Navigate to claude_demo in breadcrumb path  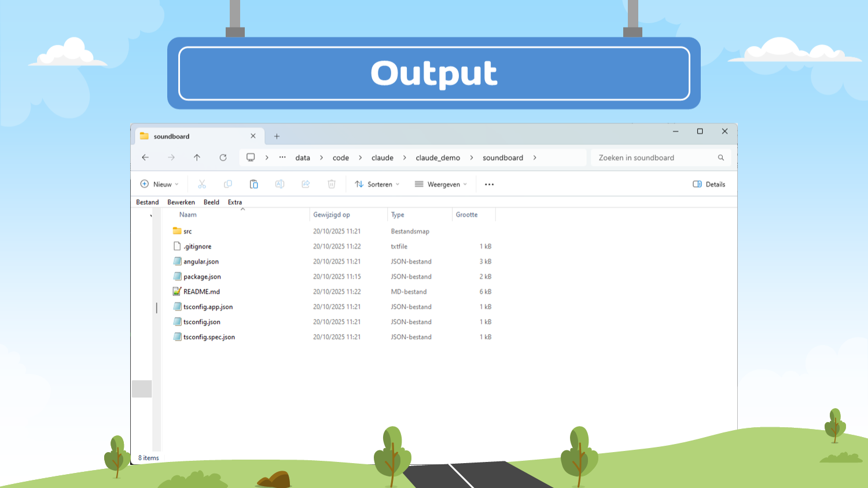point(437,157)
